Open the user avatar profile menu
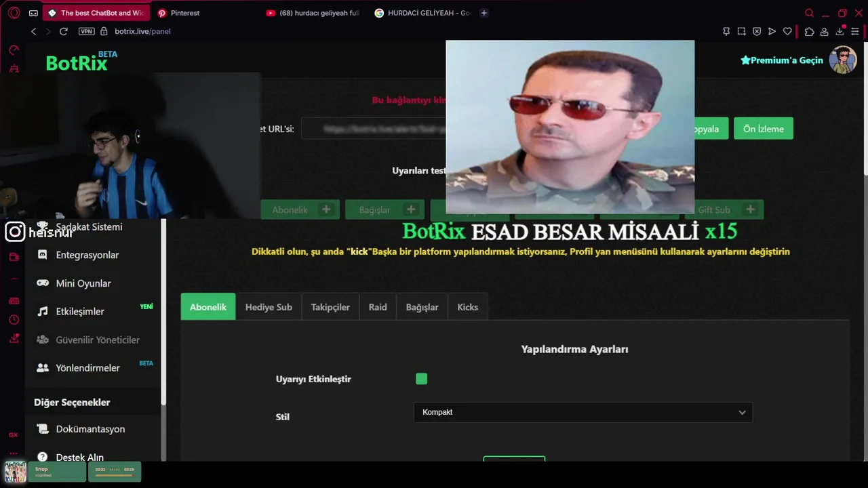The height and width of the screenshot is (488, 868). click(x=843, y=60)
